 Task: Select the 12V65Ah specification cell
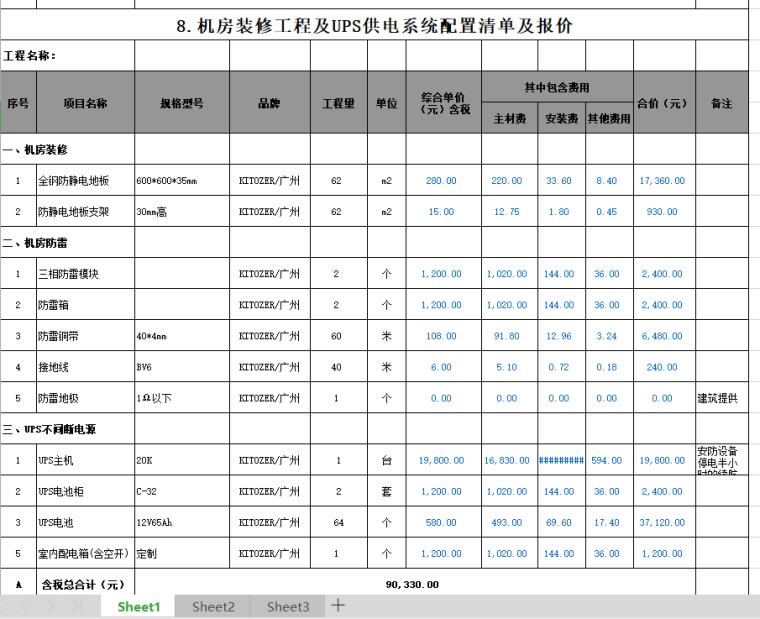pyautogui.click(x=182, y=523)
